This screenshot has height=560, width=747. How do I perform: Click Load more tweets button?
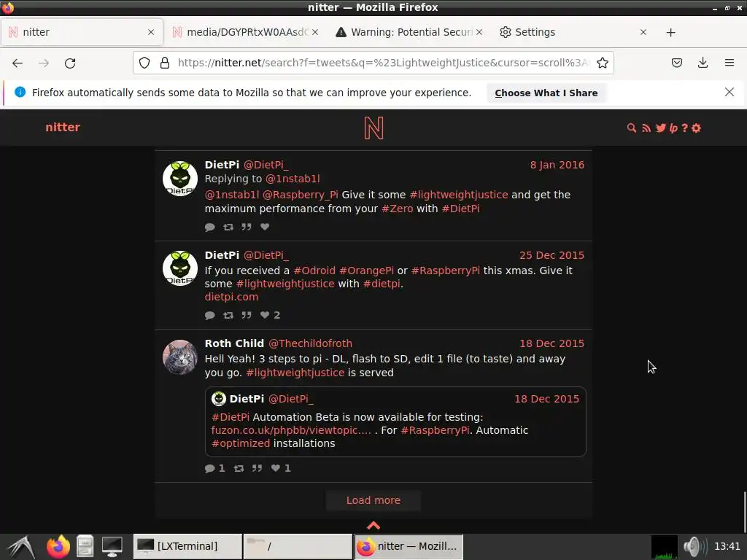pyautogui.click(x=373, y=500)
